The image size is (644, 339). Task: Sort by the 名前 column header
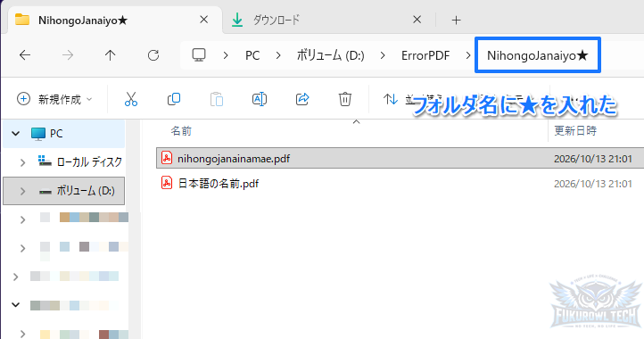[181, 131]
